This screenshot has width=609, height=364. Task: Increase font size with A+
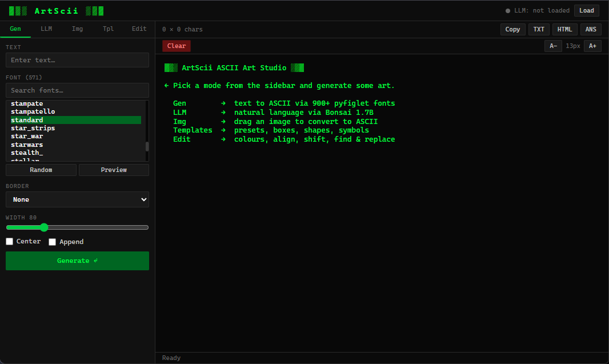tap(592, 46)
